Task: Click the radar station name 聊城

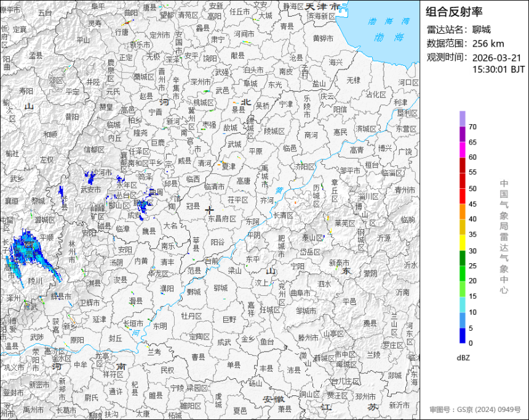Action: coord(482,30)
